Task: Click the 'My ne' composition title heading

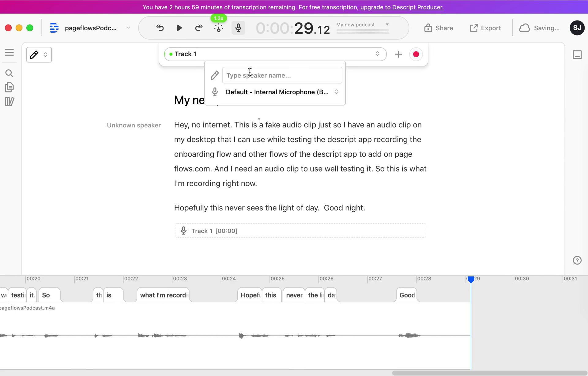Action: [189, 100]
